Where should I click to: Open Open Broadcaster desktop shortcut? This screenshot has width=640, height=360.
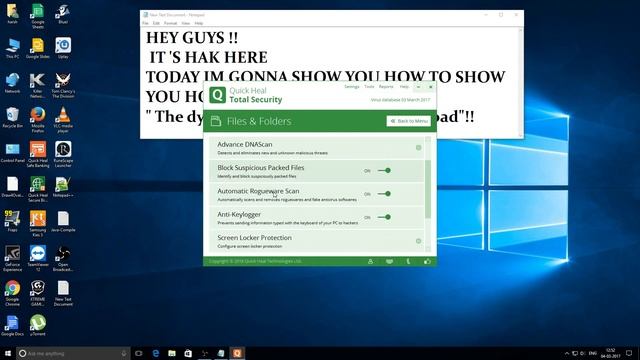click(63, 258)
